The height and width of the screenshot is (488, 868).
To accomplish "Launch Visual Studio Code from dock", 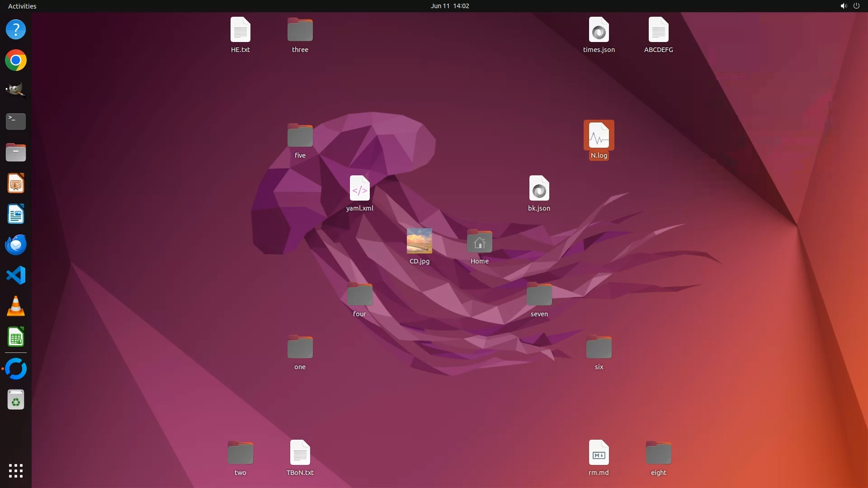I will tap(16, 275).
